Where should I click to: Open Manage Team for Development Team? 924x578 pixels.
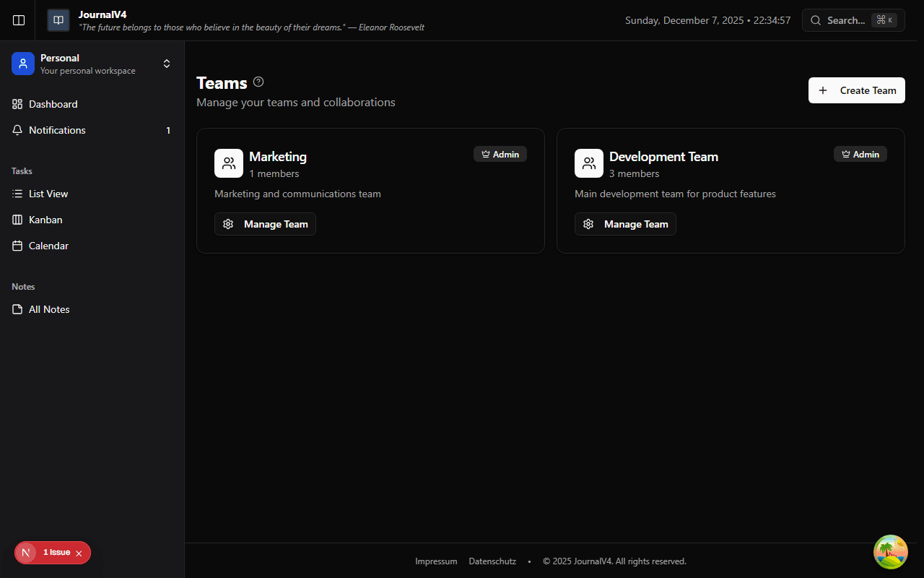click(x=625, y=224)
